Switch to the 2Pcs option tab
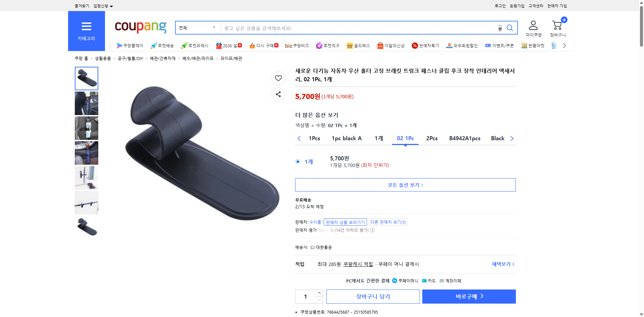 [x=432, y=138]
